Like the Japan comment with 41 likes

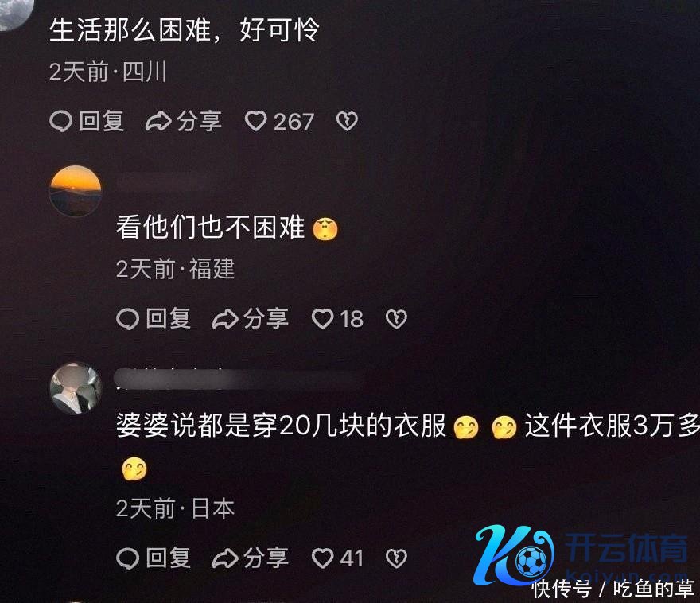coord(322,558)
